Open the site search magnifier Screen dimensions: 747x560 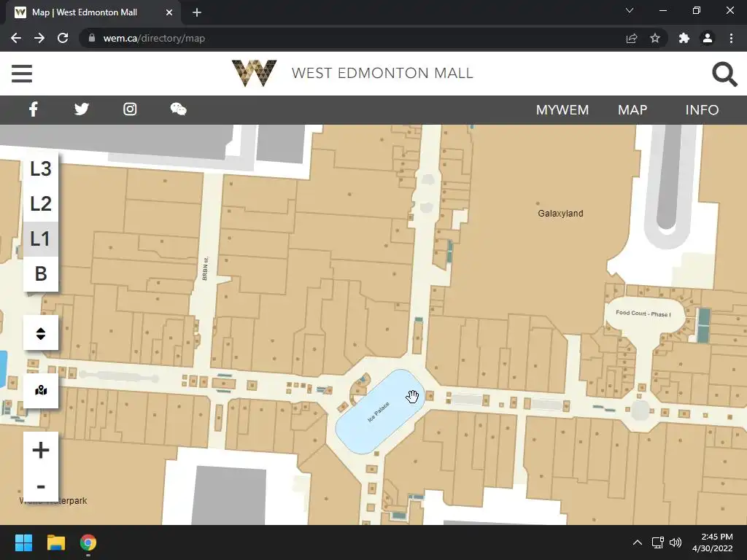click(724, 74)
